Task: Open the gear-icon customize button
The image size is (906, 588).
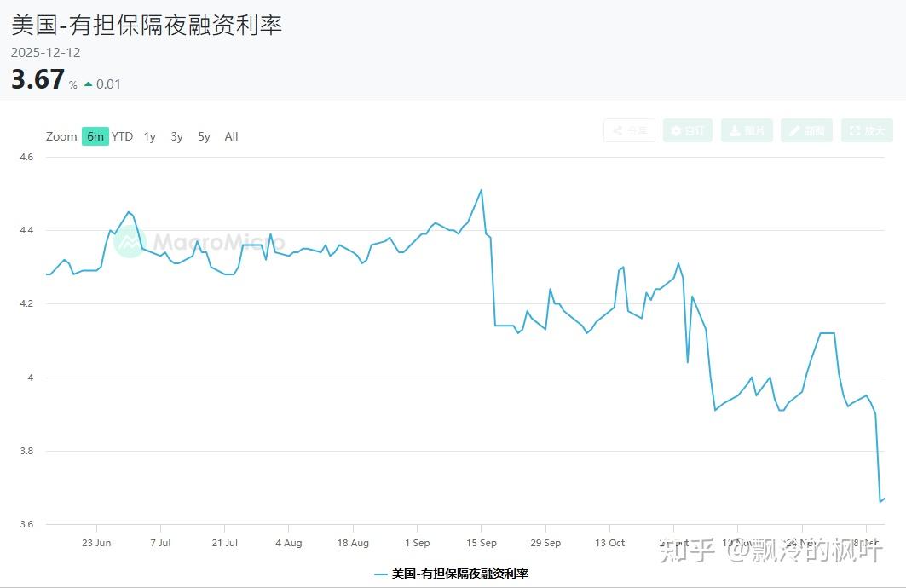Action: [687, 130]
